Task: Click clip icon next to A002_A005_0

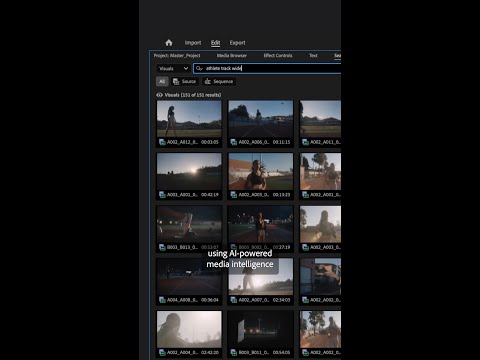Action: [x=234, y=195]
